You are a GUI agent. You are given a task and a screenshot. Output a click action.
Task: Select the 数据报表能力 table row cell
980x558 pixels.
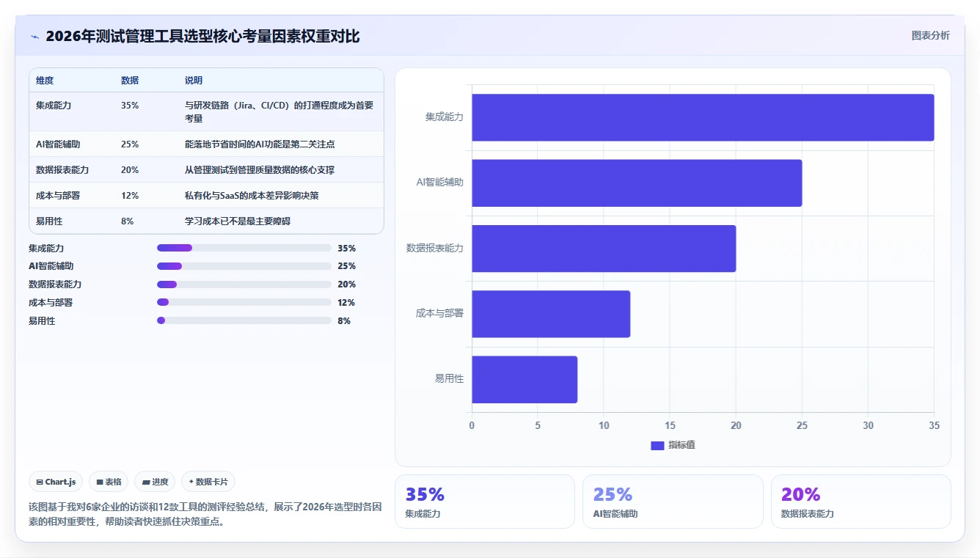tap(62, 170)
